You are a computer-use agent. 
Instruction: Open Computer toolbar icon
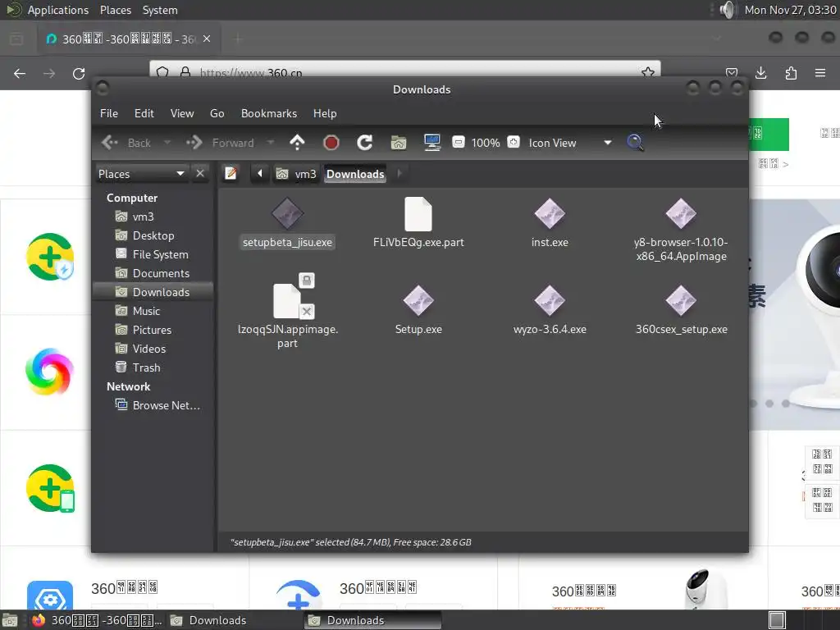pos(431,143)
